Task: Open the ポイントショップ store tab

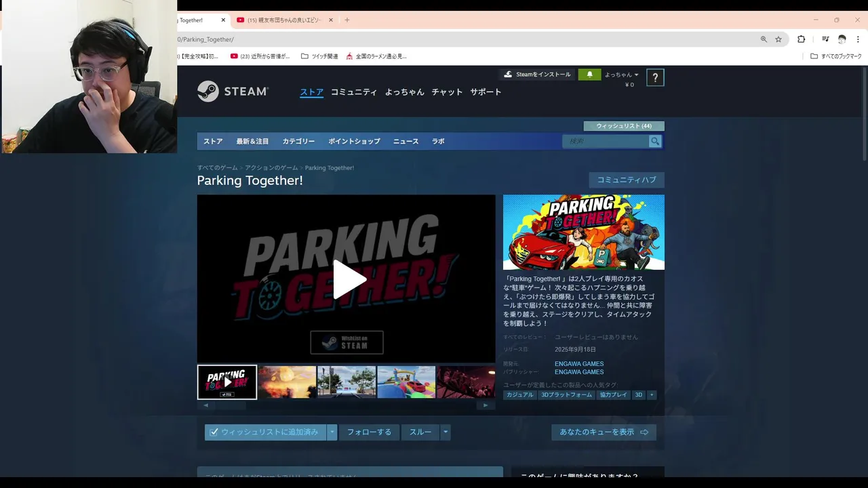Action: click(x=354, y=142)
